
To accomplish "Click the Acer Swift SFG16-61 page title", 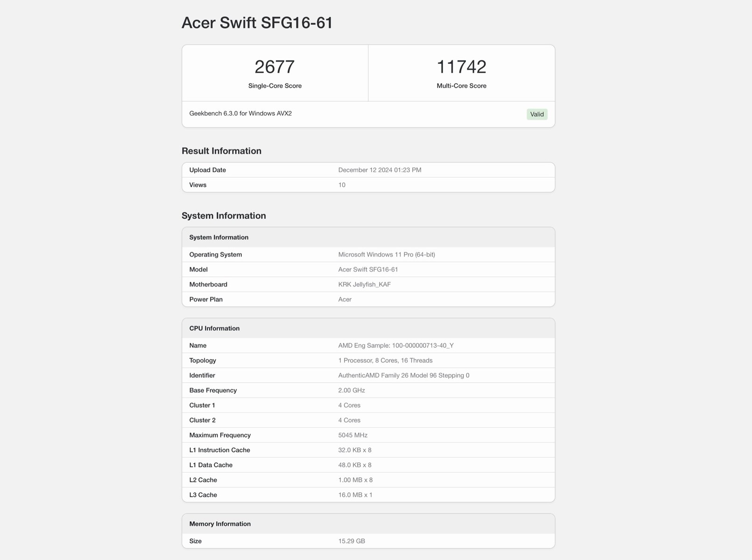I will coord(257,22).
